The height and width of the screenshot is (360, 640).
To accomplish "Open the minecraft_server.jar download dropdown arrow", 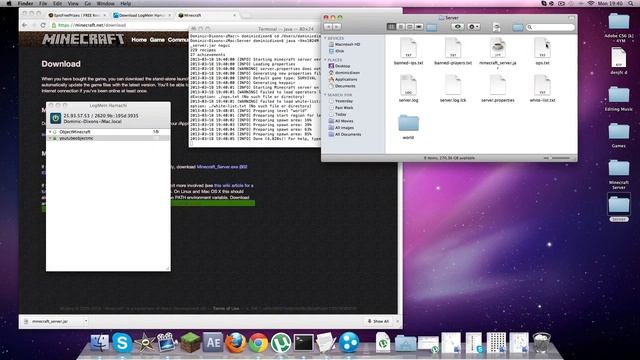I will [86, 322].
